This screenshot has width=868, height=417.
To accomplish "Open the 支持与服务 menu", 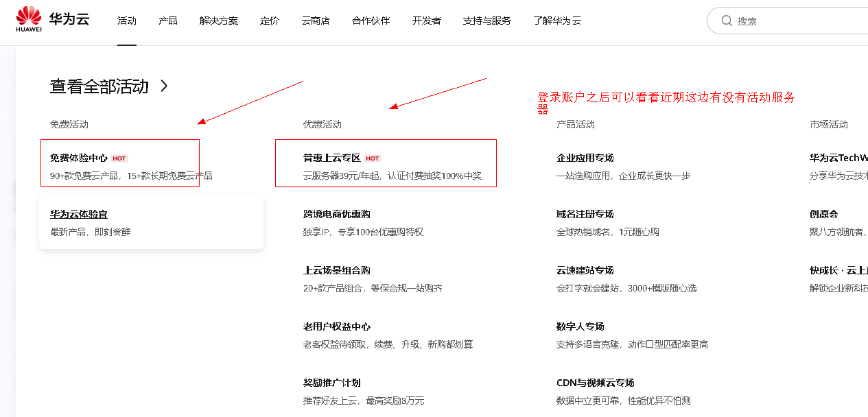I will pos(487,21).
